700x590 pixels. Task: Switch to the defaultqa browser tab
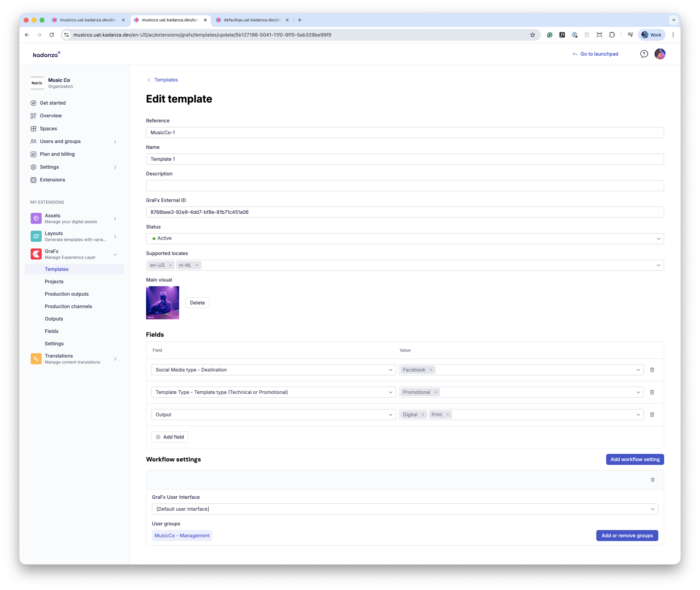(252, 20)
